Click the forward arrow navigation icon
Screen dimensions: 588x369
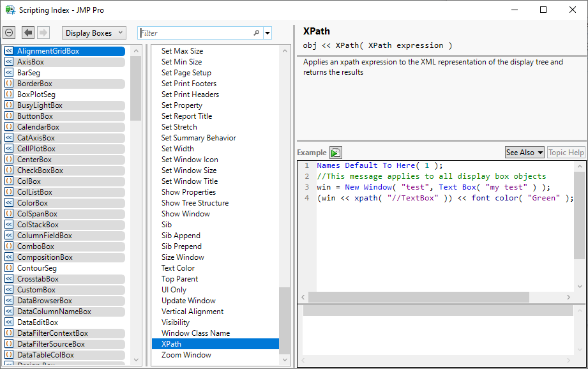point(43,33)
